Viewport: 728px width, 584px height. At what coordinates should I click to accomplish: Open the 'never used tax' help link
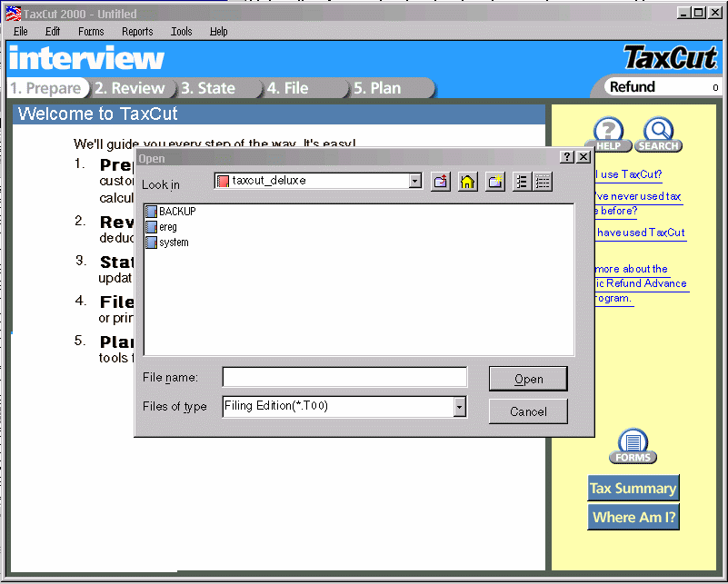[x=638, y=203]
